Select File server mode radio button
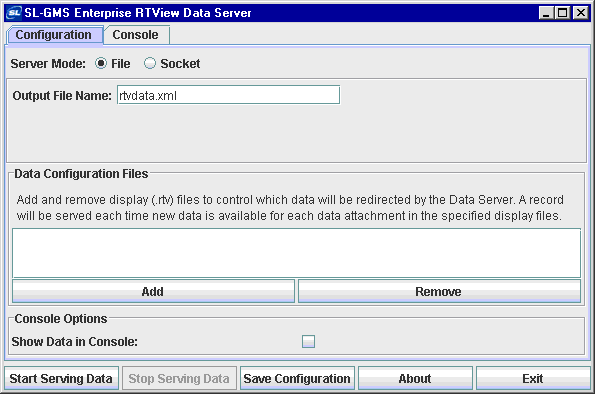This screenshot has height=394, width=595. click(x=101, y=63)
